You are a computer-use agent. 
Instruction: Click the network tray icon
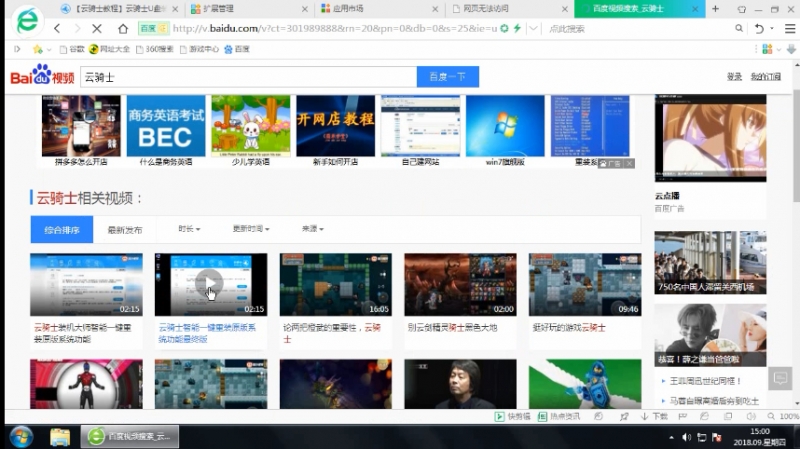(x=702, y=437)
